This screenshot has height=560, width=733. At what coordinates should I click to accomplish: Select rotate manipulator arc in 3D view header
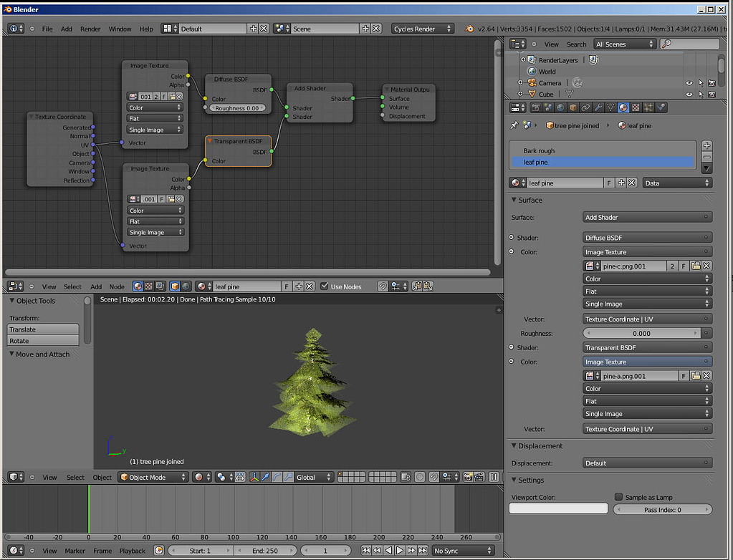click(277, 477)
